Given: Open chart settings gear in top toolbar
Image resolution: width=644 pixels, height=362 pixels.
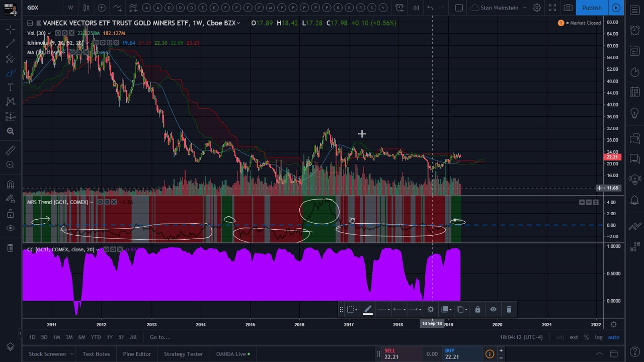Looking at the screenshot, I should coord(537,8).
